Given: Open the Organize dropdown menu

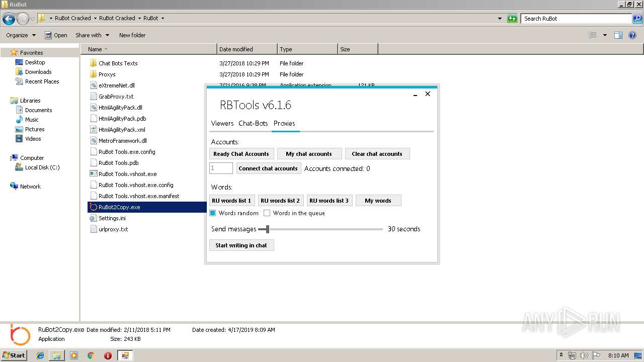Looking at the screenshot, I should (x=21, y=35).
